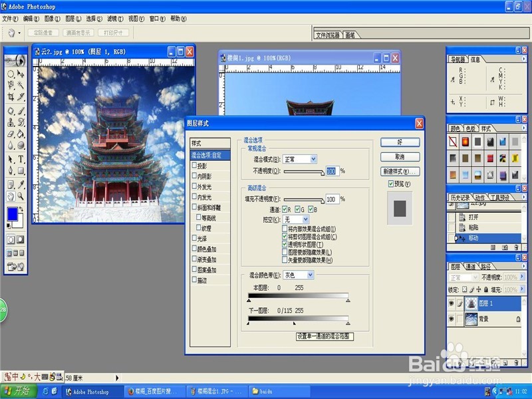Select the Blur (water drop) tool
Screen dimensions: 532x399
point(11,145)
